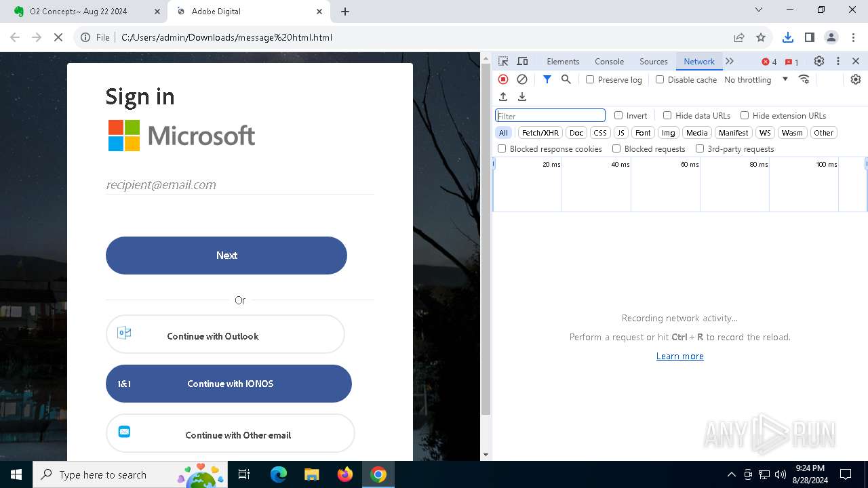Open Microsoft Edge from the taskbar
Screen dimensions: 868x488
[279, 474]
